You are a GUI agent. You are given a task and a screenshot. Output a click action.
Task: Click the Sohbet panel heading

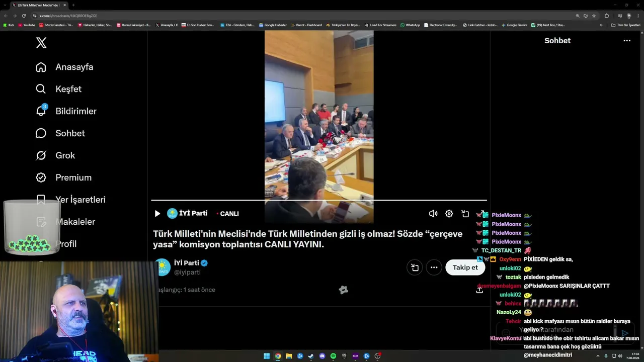point(557,41)
